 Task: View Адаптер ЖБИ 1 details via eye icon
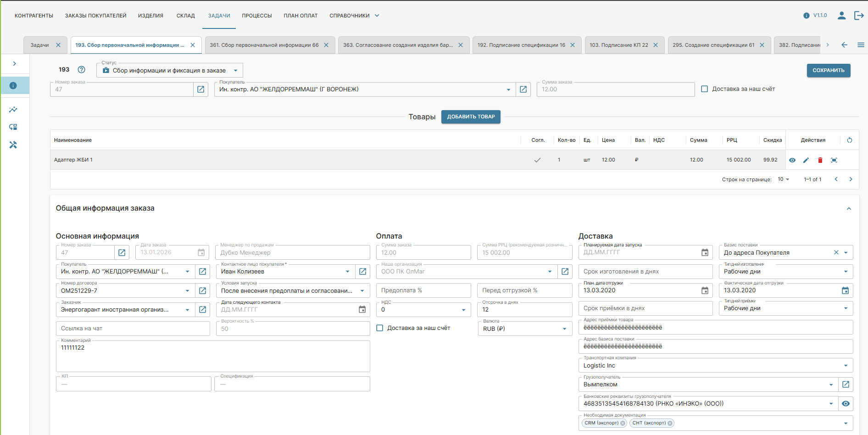792,160
